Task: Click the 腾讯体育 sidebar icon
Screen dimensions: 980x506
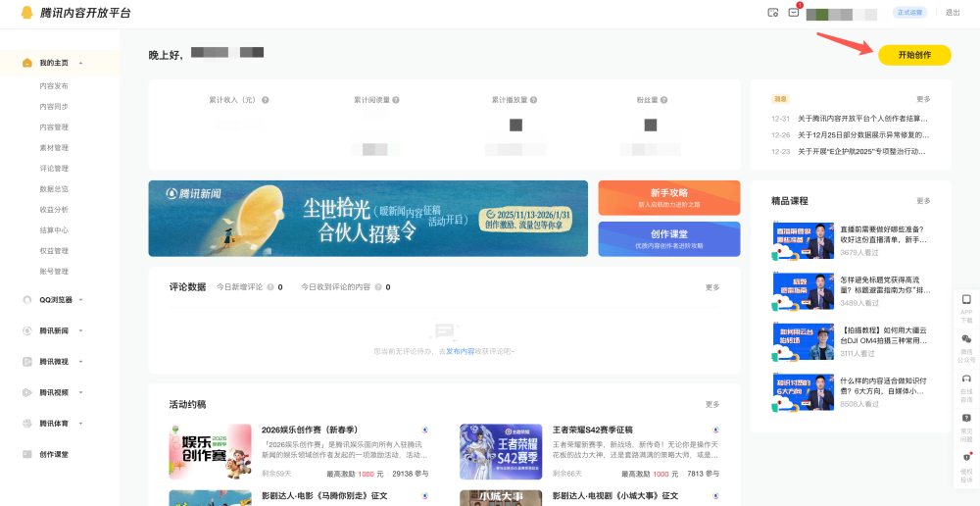Action: point(26,424)
